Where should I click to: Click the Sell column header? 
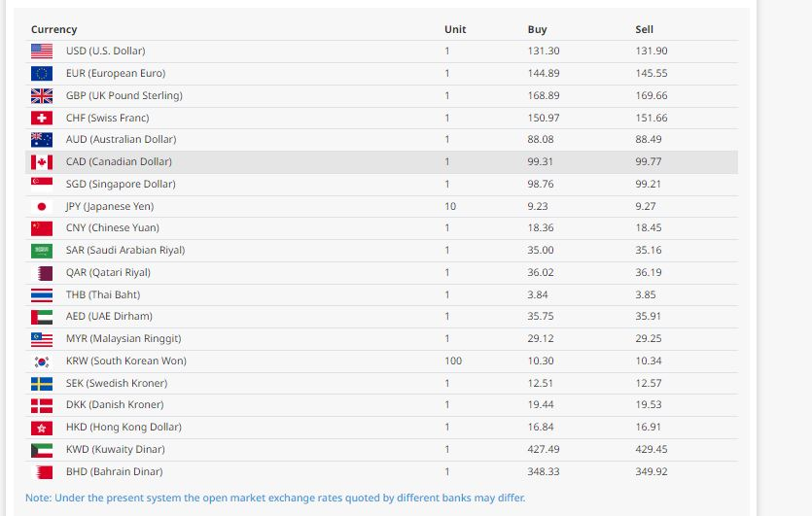[644, 29]
